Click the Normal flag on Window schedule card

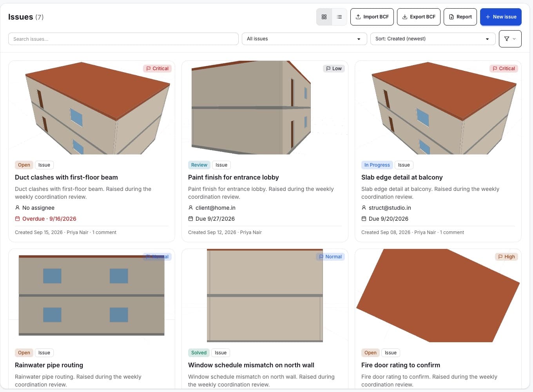tap(330, 257)
